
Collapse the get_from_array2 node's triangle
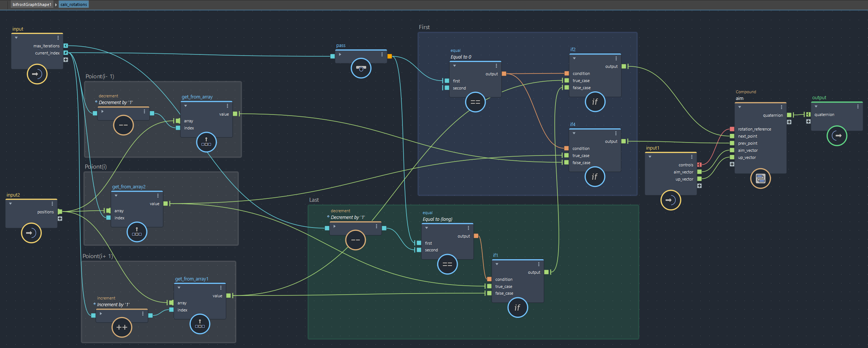click(116, 195)
